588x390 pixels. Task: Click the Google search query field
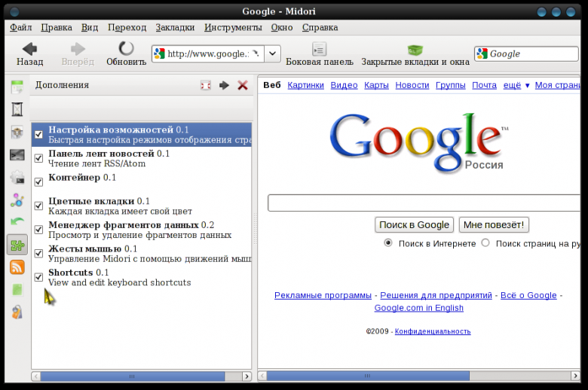tap(424, 203)
